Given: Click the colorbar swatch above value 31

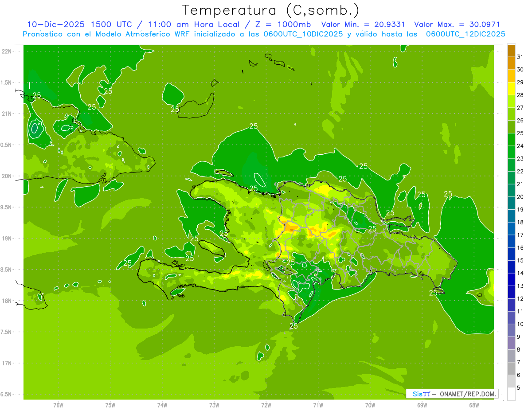Looking at the screenshot, I should pyautogui.click(x=511, y=51).
